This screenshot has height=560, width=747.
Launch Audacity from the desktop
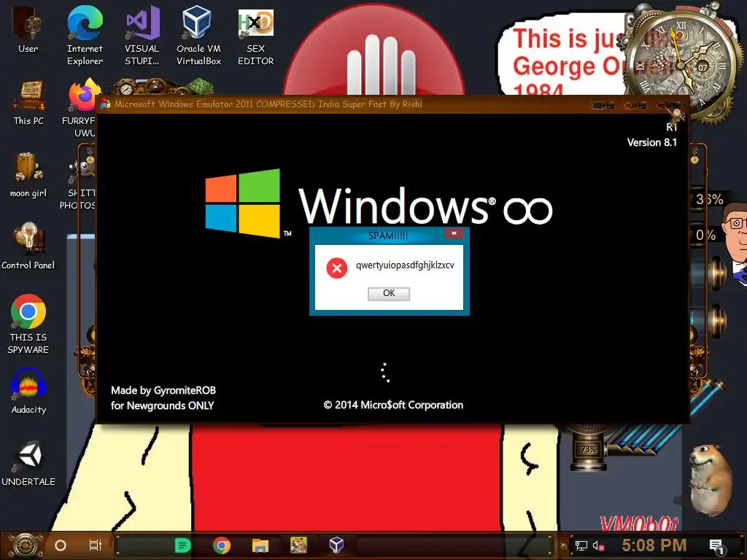click(x=28, y=392)
